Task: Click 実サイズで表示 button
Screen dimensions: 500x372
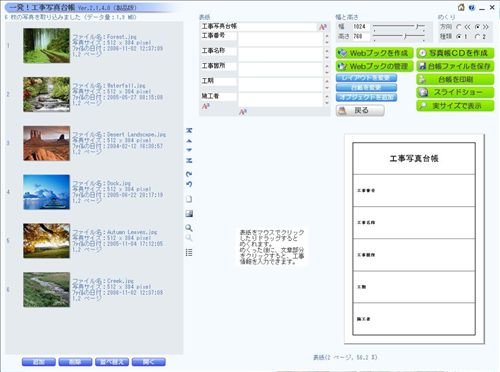Action: click(455, 106)
